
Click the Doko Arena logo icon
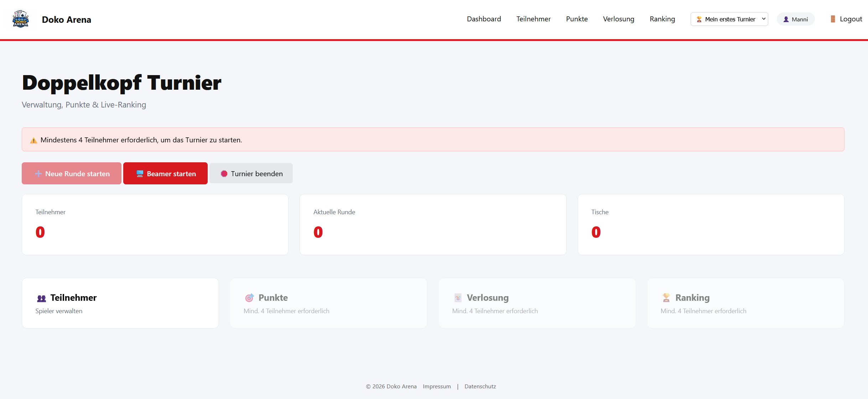click(x=20, y=19)
